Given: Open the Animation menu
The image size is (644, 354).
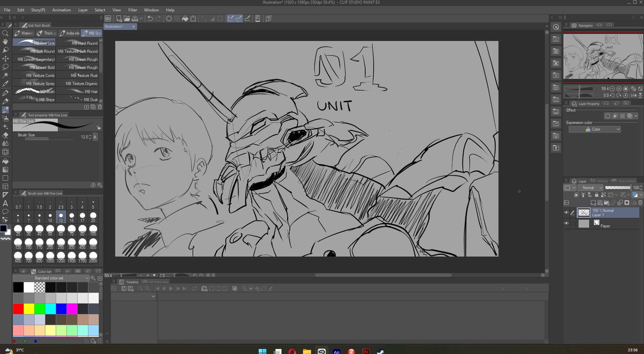Looking at the screenshot, I should coord(62,10).
